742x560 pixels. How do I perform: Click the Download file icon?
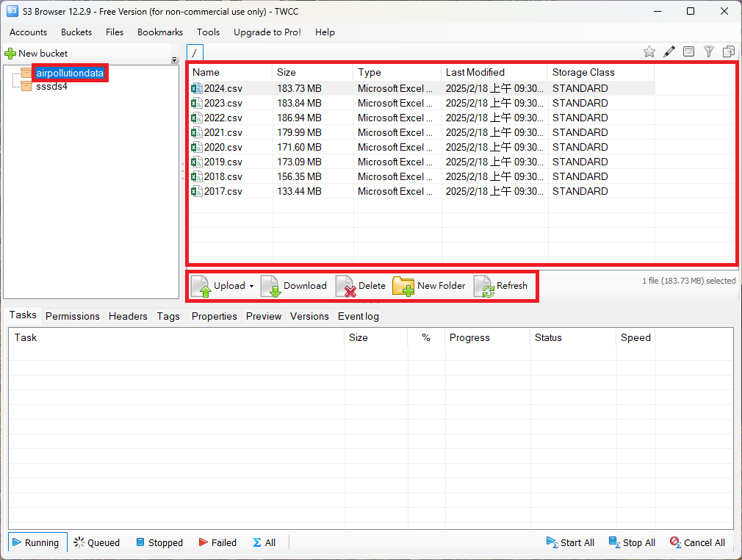(x=270, y=287)
